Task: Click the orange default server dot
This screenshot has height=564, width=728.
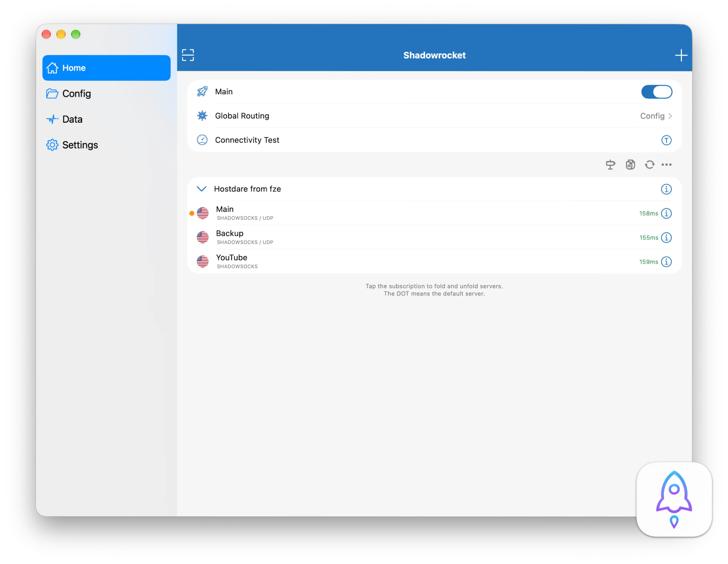Action: [x=192, y=214]
